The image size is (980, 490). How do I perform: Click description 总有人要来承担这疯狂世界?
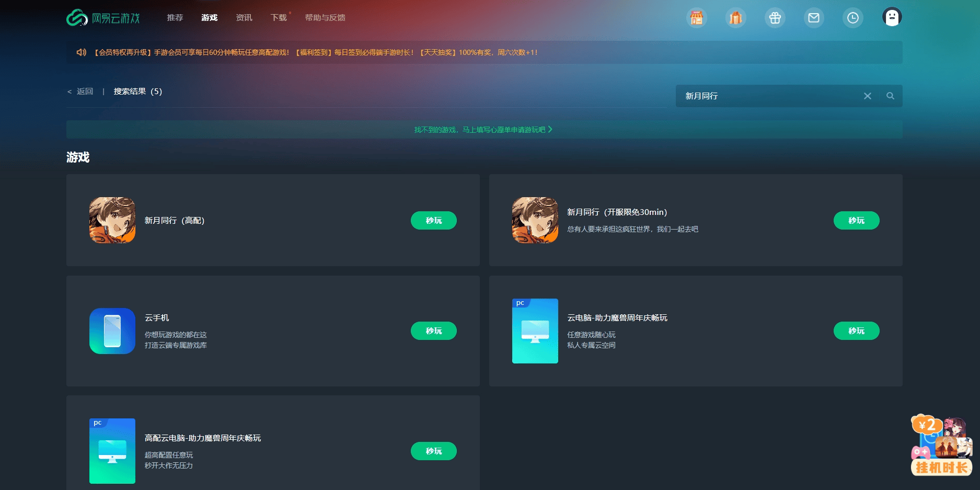(x=632, y=229)
